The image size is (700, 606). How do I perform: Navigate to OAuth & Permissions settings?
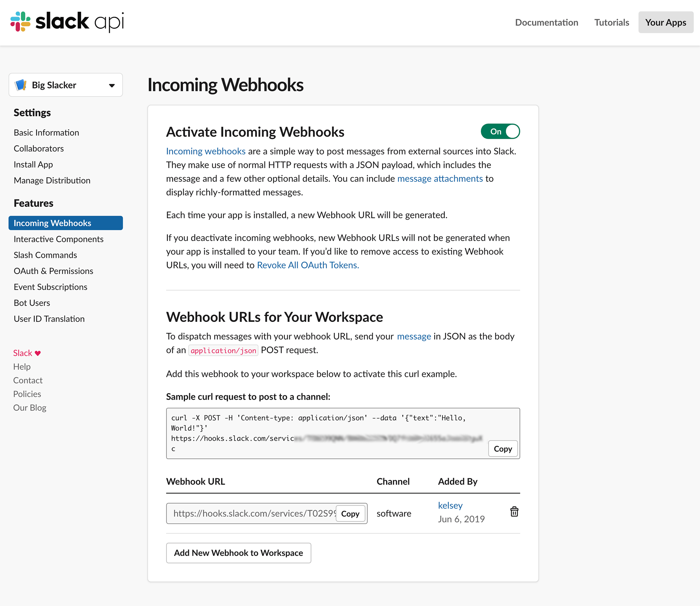pos(53,271)
